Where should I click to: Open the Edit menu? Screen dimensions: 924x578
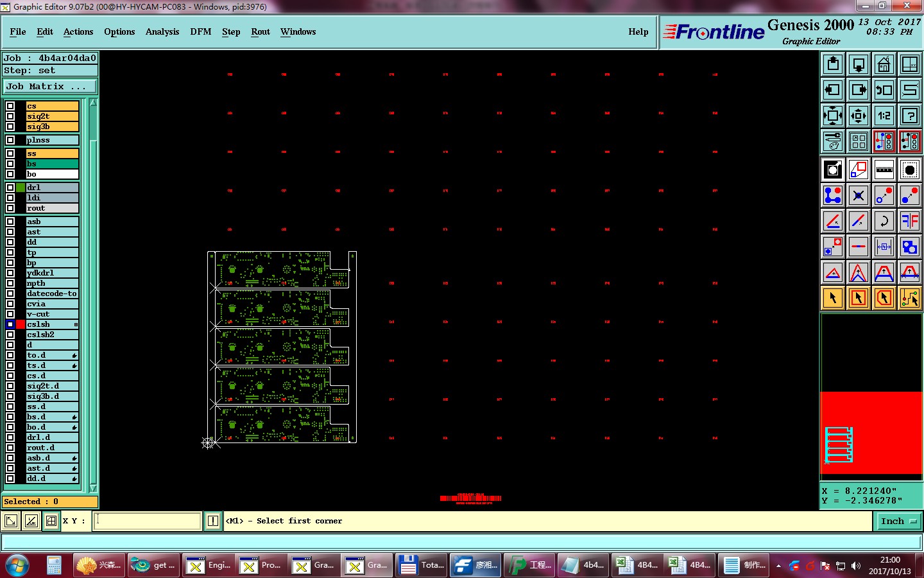coord(45,31)
